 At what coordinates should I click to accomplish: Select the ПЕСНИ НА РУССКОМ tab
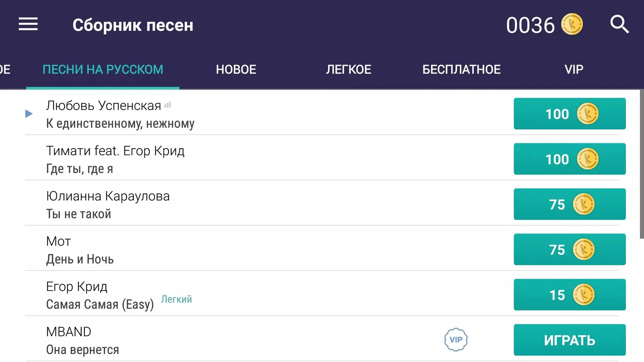pos(103,70)
